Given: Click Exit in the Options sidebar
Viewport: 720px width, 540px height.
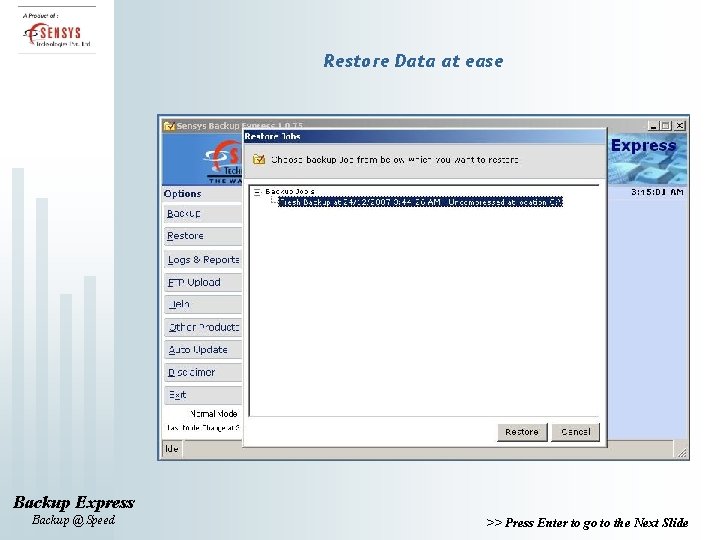Looking at the screenshot, I should [x=203, y=395].
